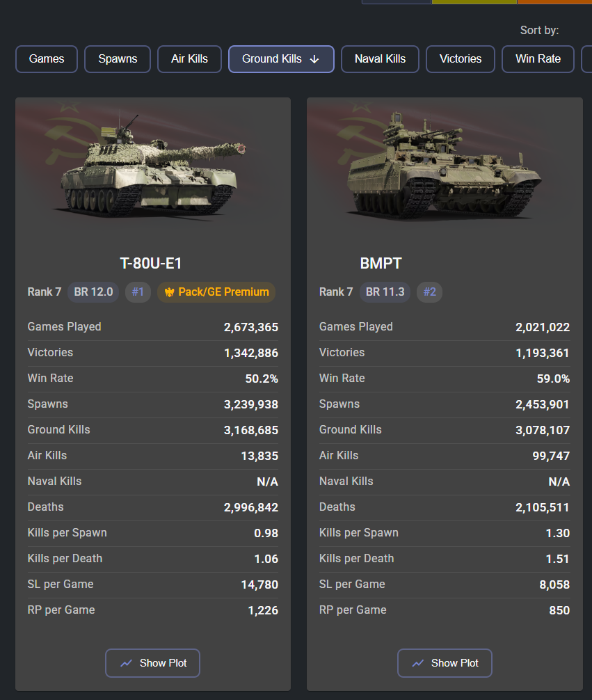Click the premium eagle icon on T-80U-E1 badge
The height and width of the screenshot is (700, 592).
(169, 292)
